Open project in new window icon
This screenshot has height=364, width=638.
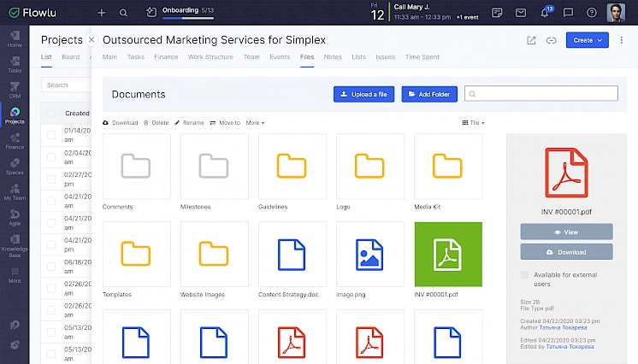pos(531,40)
